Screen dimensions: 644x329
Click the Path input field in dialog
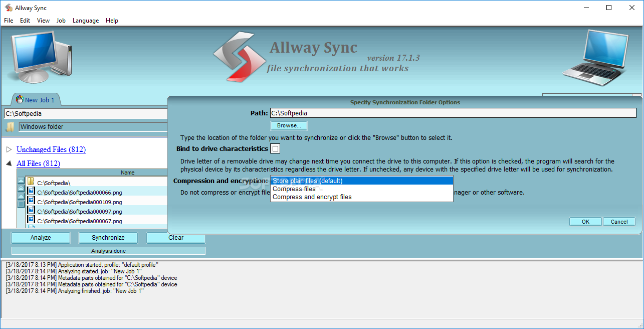[453, 113]
